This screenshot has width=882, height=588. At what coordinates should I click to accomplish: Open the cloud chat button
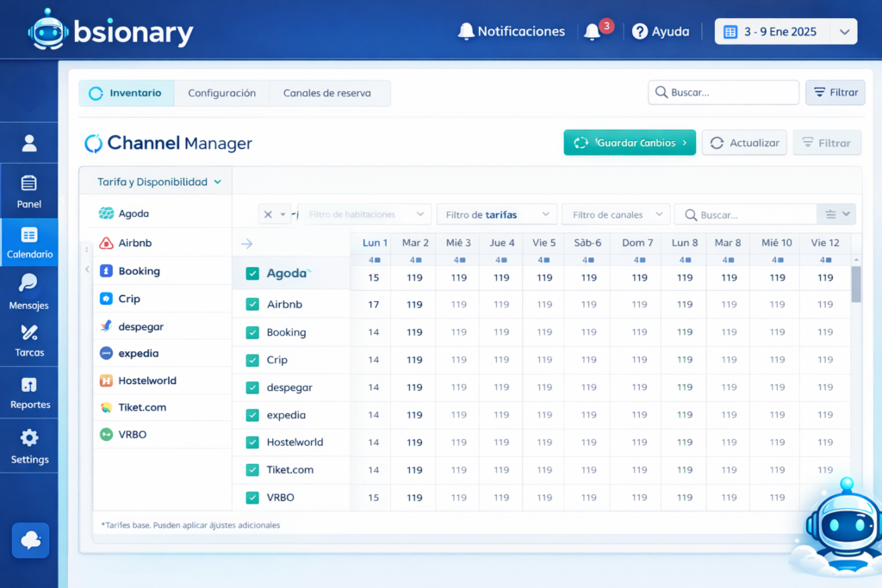point(30,540)
